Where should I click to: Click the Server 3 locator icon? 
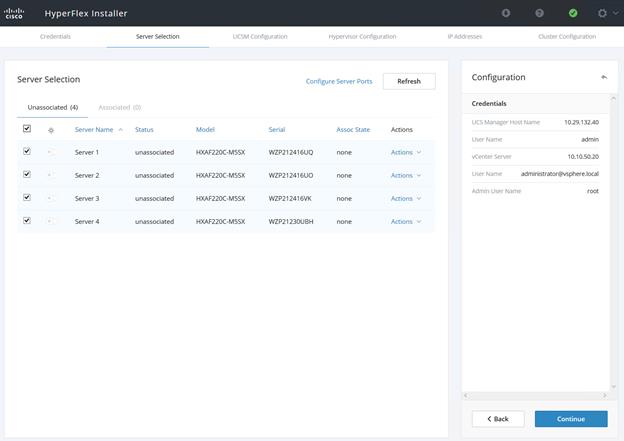click(x=51, y=198)
